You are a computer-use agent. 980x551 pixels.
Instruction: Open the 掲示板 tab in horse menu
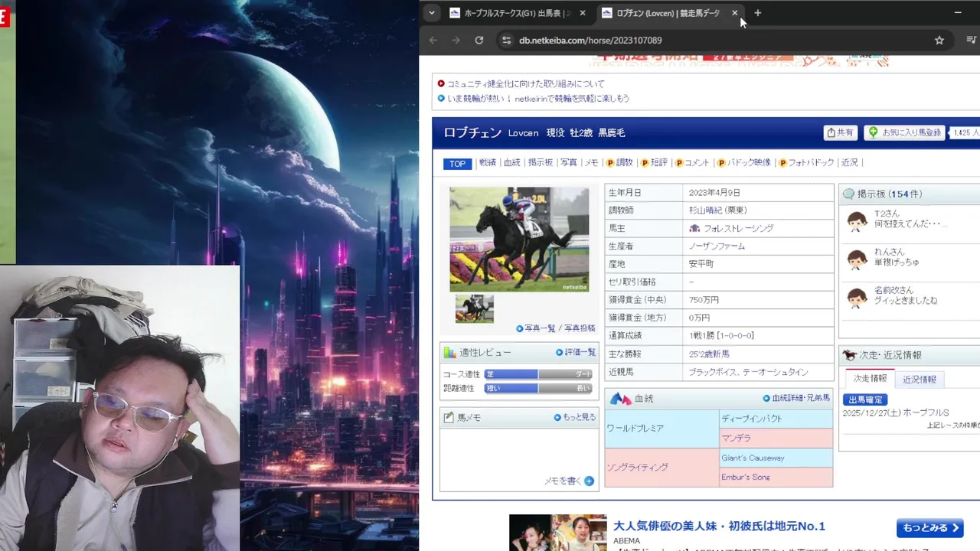541,163
